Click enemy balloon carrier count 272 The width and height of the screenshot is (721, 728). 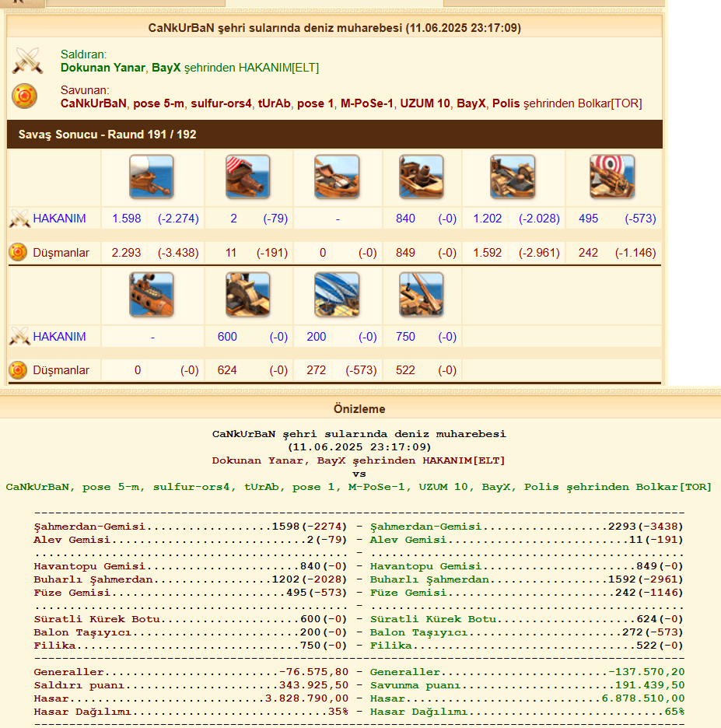click(x=316, y=370)
